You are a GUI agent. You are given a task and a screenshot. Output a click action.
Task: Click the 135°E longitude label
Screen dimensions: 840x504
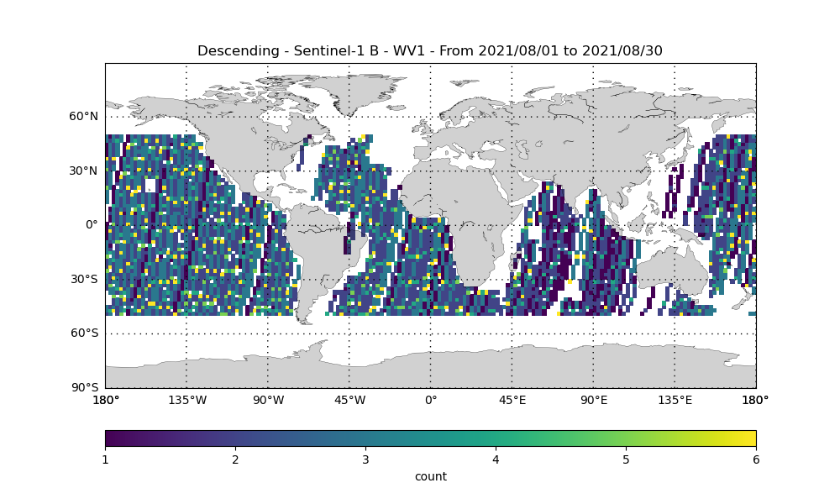pyautogui.click(x=675, y=400)
